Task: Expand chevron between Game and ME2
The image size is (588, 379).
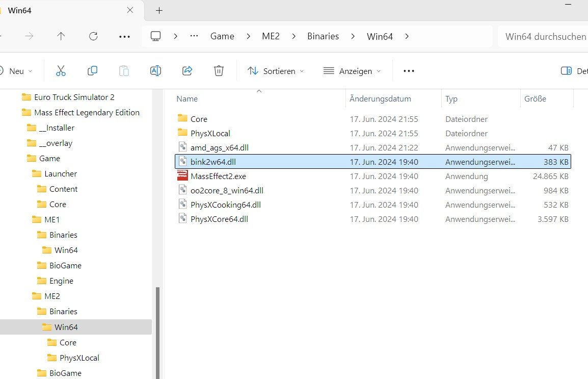Action: [248, 36]
